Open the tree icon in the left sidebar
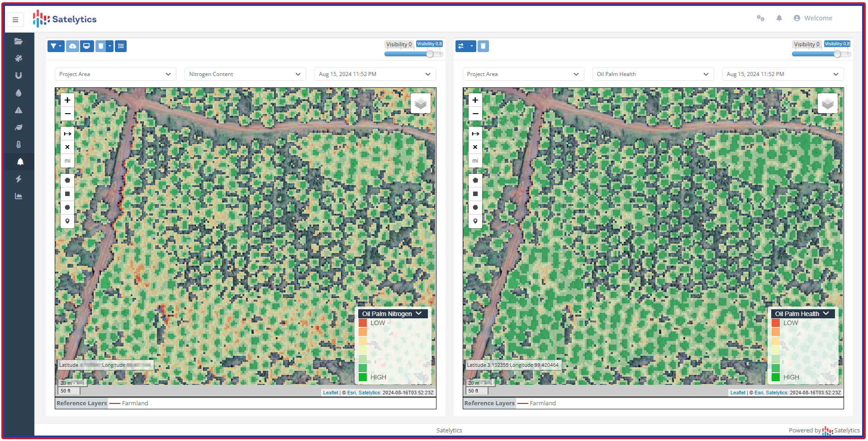Viewport: 868px width, 441px height. point(20,162)
